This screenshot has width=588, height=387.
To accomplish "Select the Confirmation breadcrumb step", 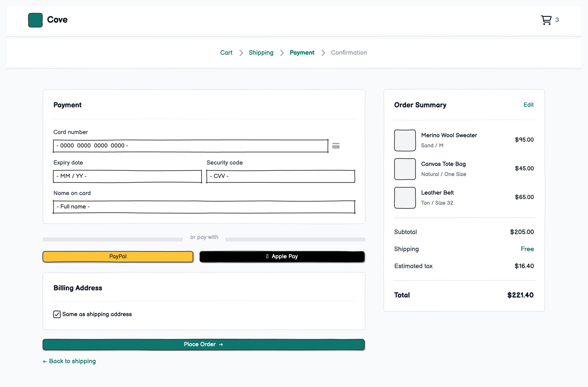I will (349, 53).
